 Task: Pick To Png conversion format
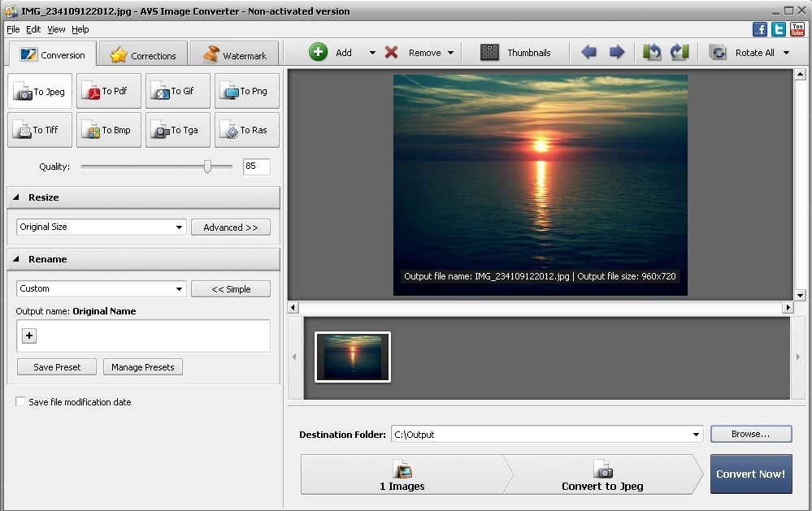pos(246,90)
